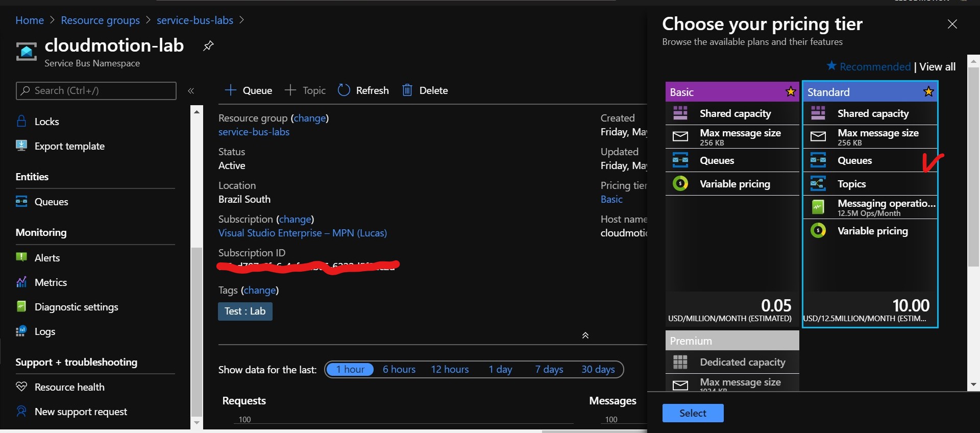This screenshot has height=433, width=980.
Task: Go to Home breadcrumb
Action: (x=30, y=20)
